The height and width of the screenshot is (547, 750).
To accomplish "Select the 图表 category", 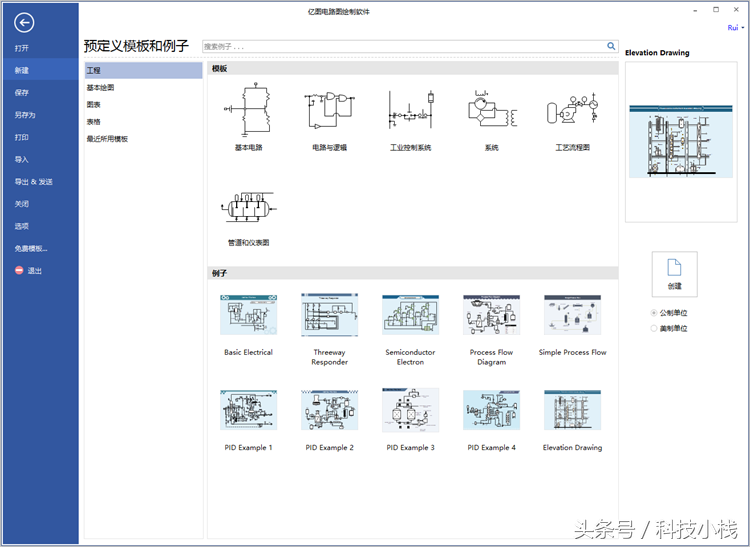I will pyautogui.click(x=143, y=104).
